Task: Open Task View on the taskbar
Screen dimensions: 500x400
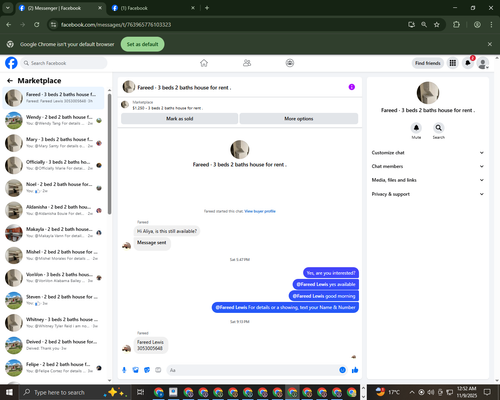Action: point(141,392)
